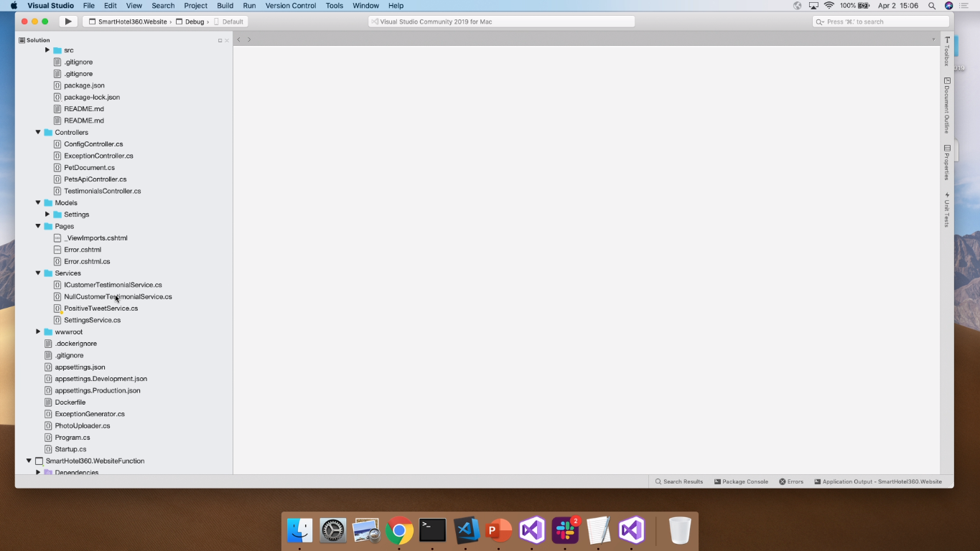Screen dimensions: 980x551
Task: Open Terminal from the Dock
Action: tap(433, 531)
